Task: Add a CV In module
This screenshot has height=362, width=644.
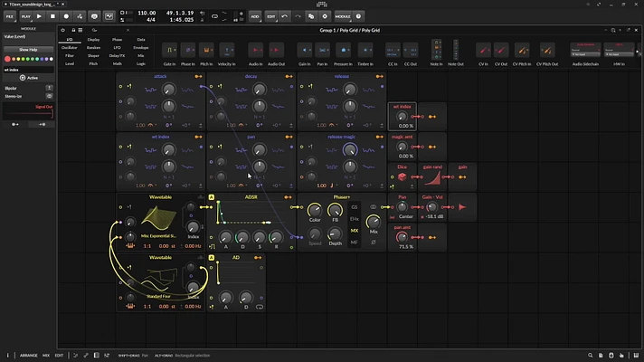Action: tap(483, 51)
